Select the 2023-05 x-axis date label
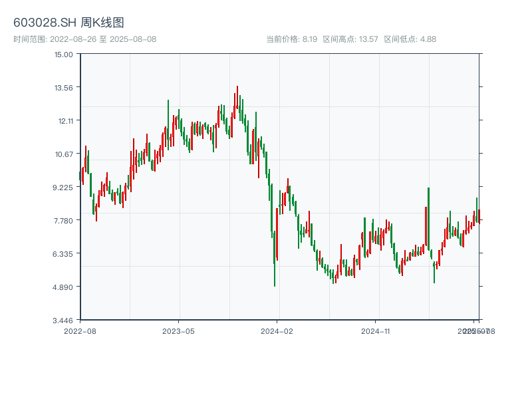 point(178,331)
